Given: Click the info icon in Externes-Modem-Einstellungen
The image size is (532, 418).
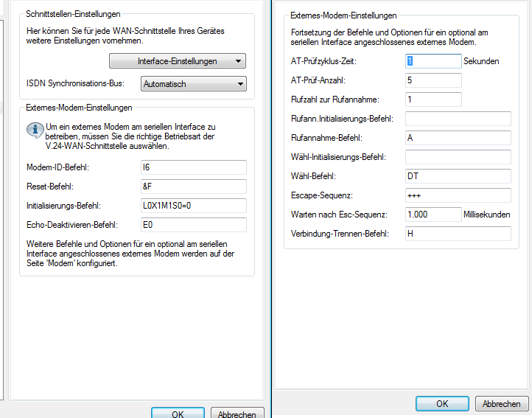Looking at the screenshot, I should (x=34, y=130).
